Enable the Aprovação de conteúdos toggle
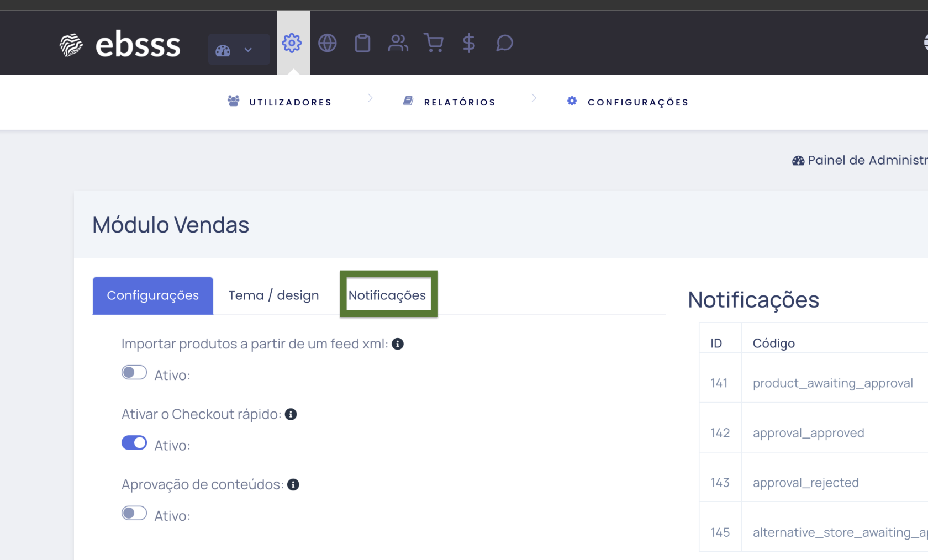The height and width of the screenshot is (560, 928). point(134,513)
